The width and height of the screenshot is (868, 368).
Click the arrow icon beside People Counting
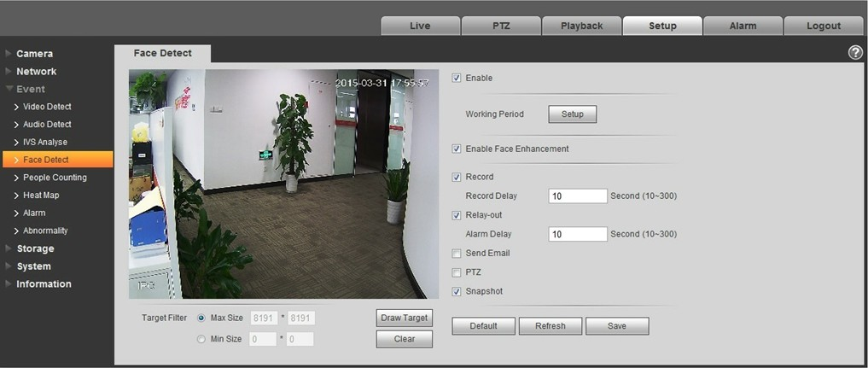16,178
